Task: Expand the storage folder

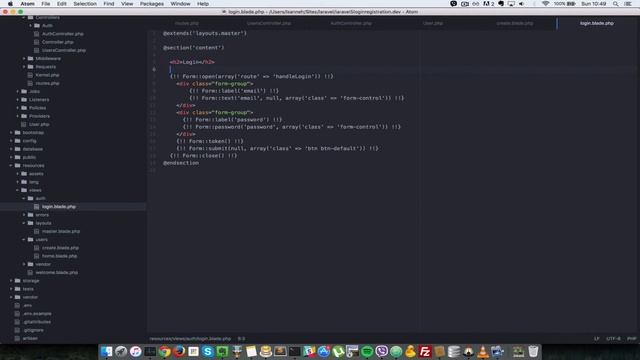Action: [31, 281]
